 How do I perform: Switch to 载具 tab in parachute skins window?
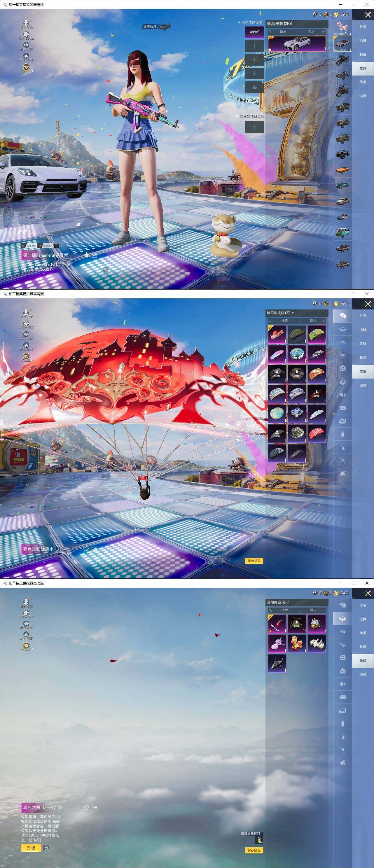(363, 358)
